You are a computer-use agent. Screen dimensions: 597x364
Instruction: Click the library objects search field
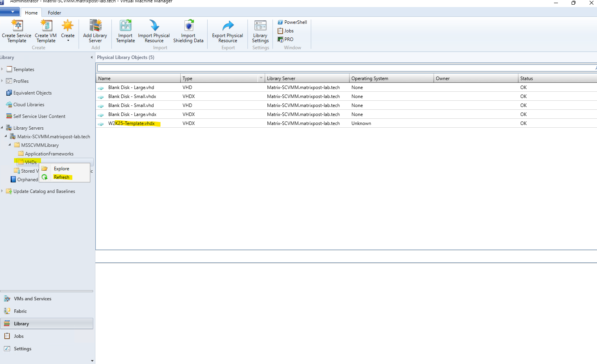click(x=346, y=68)
